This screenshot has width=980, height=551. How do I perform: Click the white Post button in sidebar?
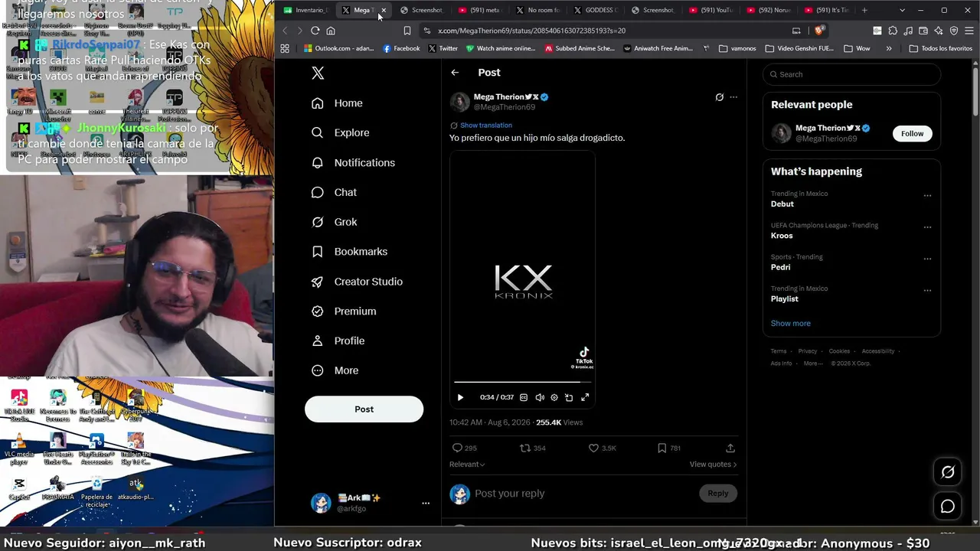(364, 409)
